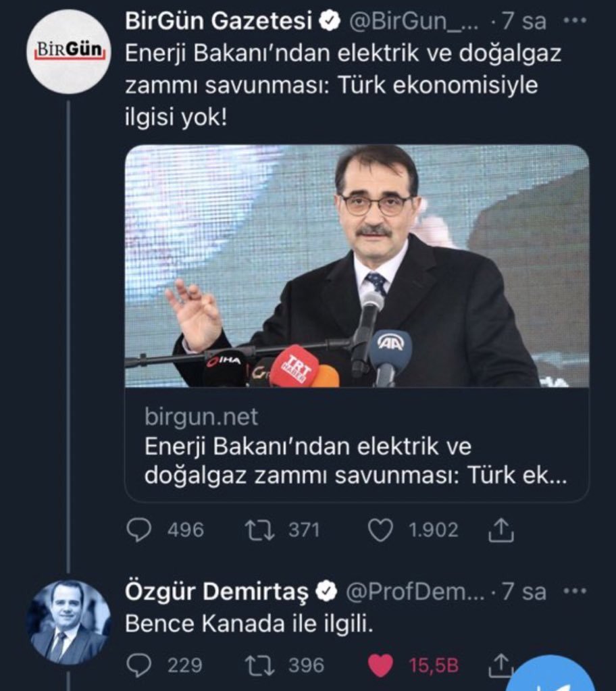Open BirGün Gazetesi profile picture
This screenshot has width=616, height=691.
click(x=68, y=51)
